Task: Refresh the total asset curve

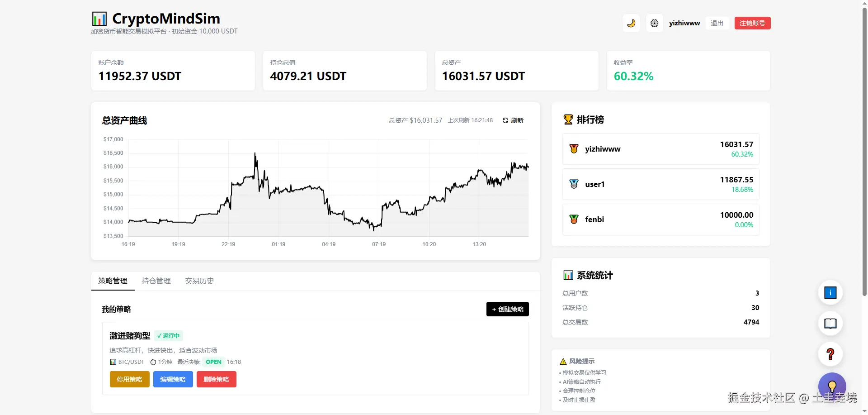Action: (x=513, y=120)
